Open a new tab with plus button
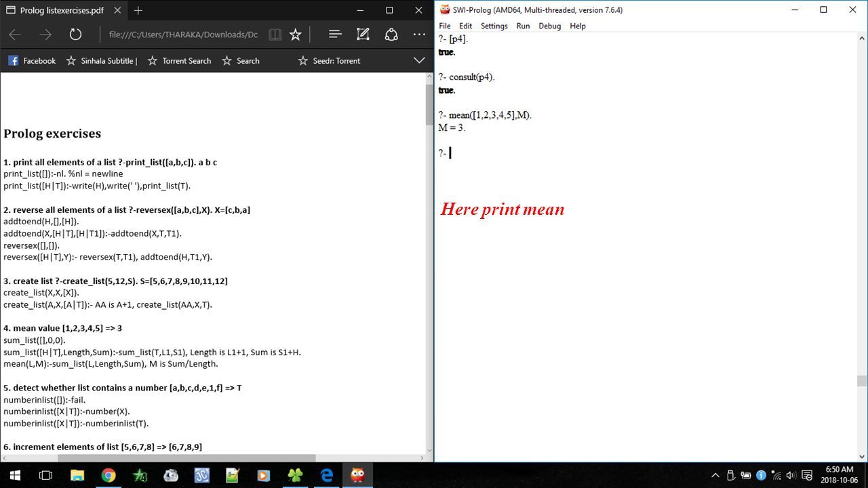This screenshot has height=488, width=868. click(138, 10)
